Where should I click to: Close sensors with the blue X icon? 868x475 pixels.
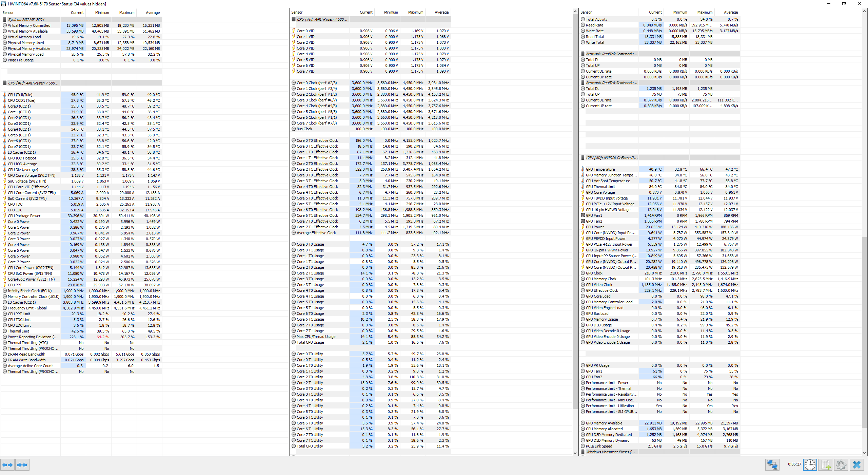point(857,464)
